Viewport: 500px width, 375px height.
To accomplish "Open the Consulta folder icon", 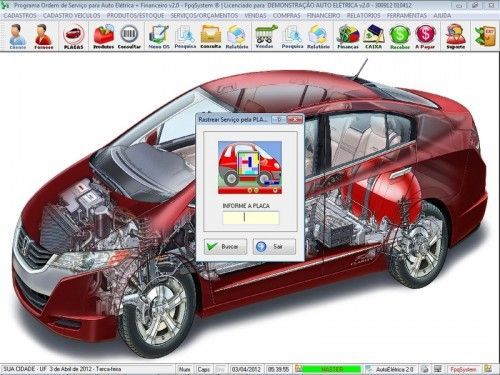I will coord(211,37).
